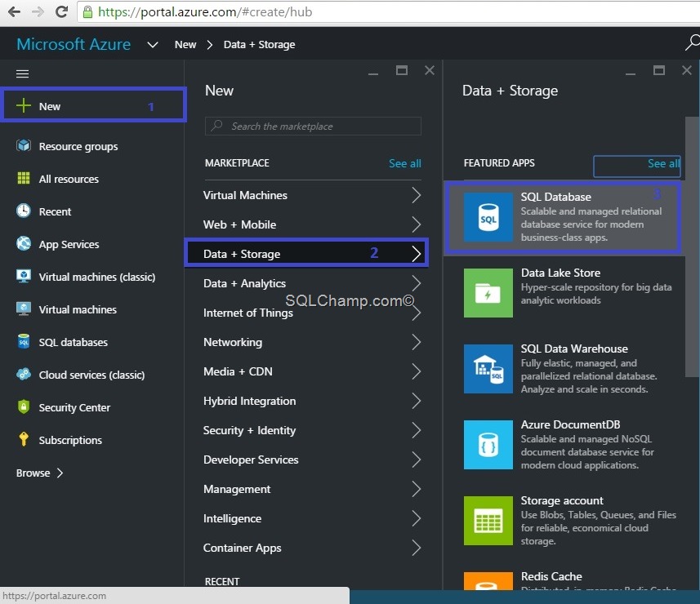The height and width of the screenshot is (604, 700).
Task: Open SQL Data Warehouse featured app
Action: pos(564,369)
